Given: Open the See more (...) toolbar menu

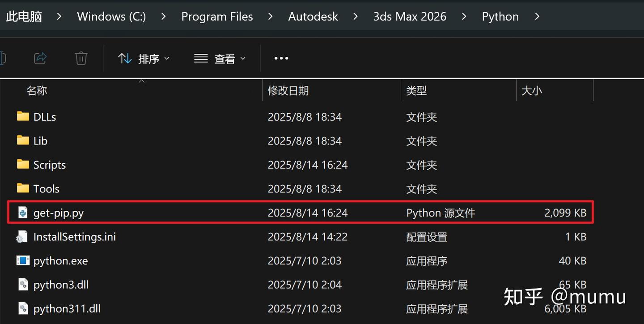Looking at the screenshot, I should click(x=281, y=58).
